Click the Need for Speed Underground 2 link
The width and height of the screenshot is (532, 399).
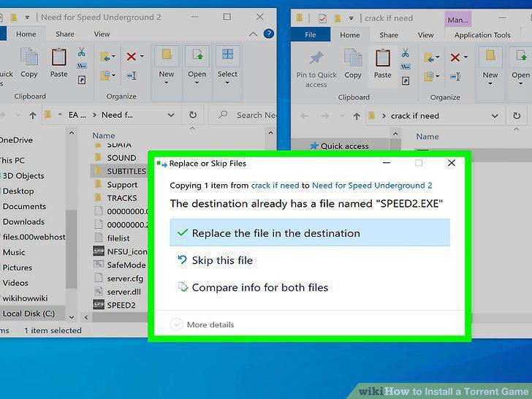pos(372,186)
